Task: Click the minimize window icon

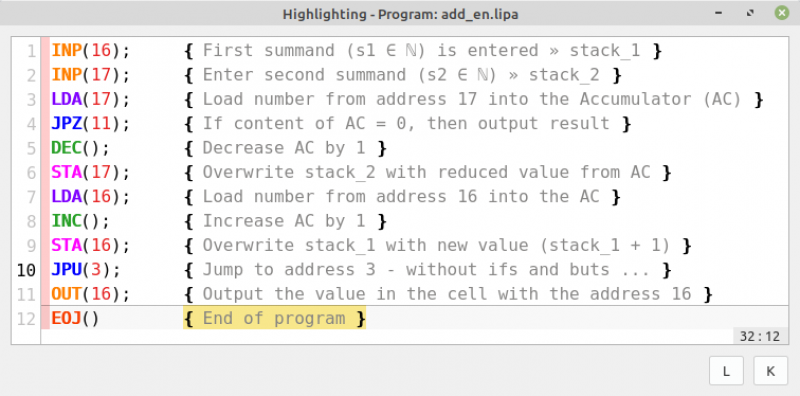Action: (718, 14)
